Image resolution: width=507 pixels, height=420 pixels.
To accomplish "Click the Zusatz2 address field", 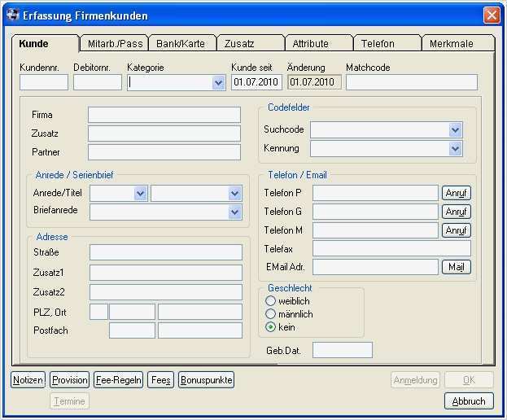I will [x=166, y=292].
